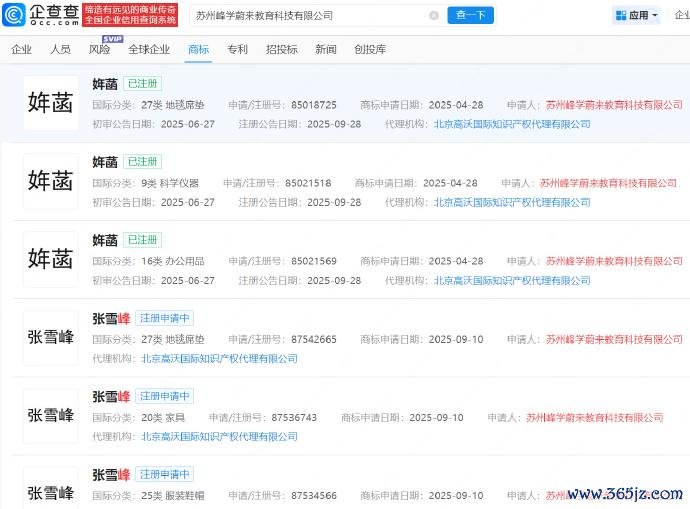The width and height of the screenshot is (690, 509).
Task: Switch to the 全球企业 tab
Action: pyautogui.click(x=149, y=49)
